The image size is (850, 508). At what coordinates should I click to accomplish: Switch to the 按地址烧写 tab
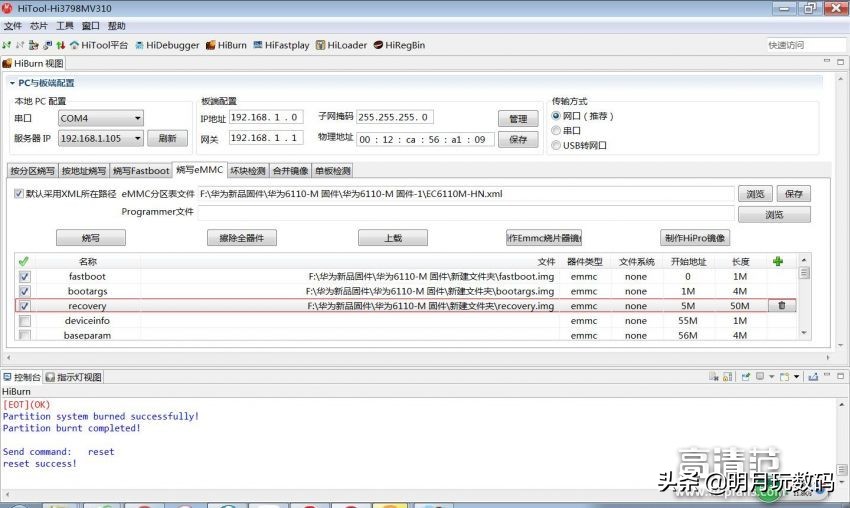pos(83,171)
